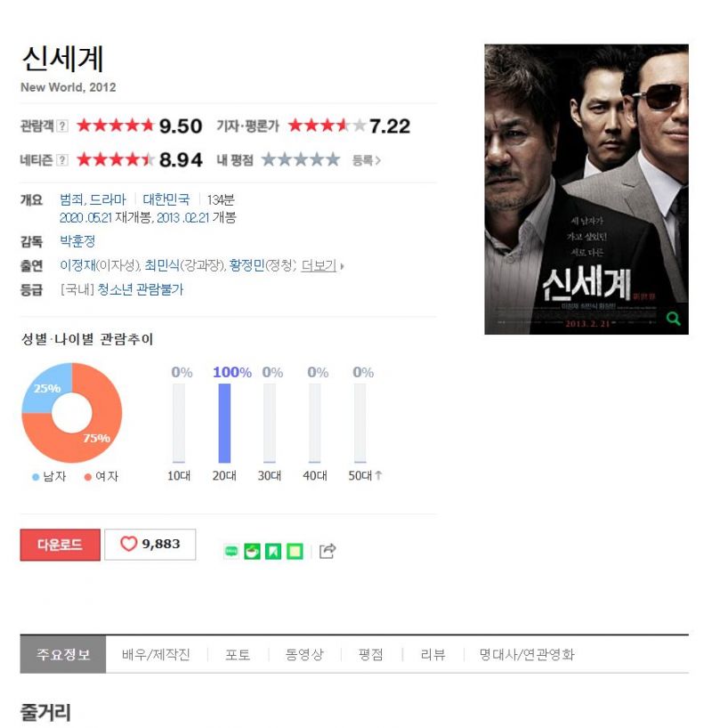Open the help icon beside 네티즌
The image size is (712, 728).
click(x=62, y=160)
